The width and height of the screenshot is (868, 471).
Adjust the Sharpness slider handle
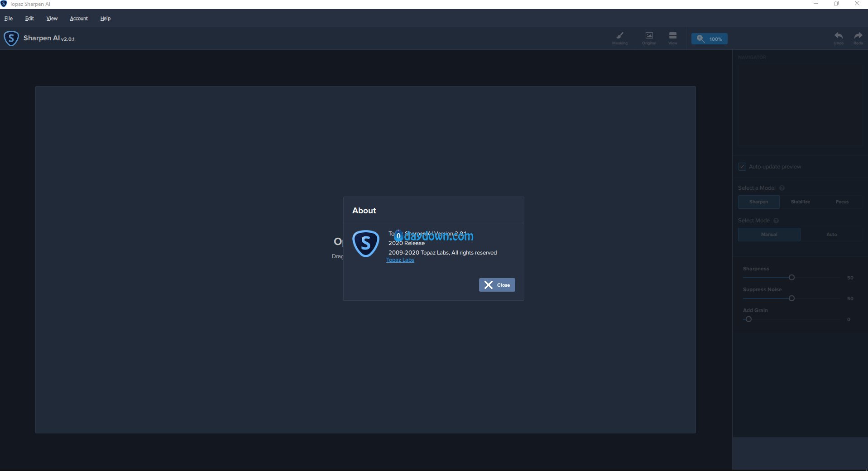point(791,278)
